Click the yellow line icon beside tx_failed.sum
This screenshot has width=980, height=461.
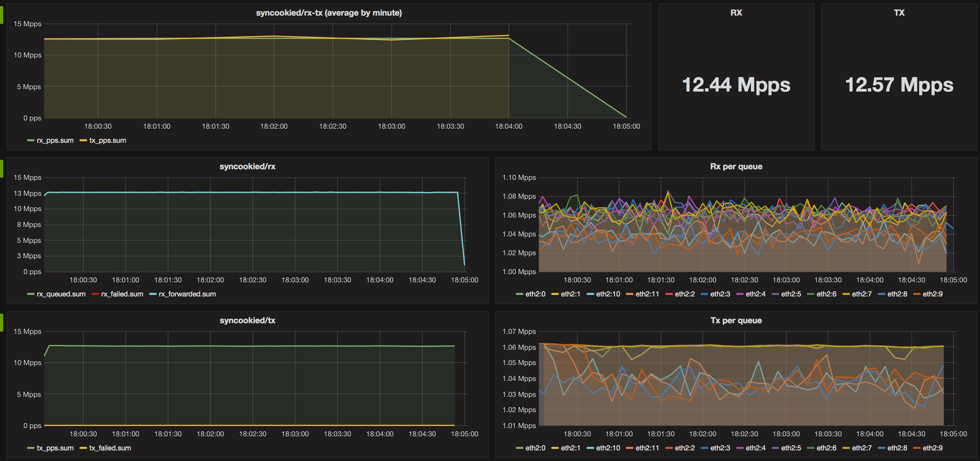pos(83,448)
